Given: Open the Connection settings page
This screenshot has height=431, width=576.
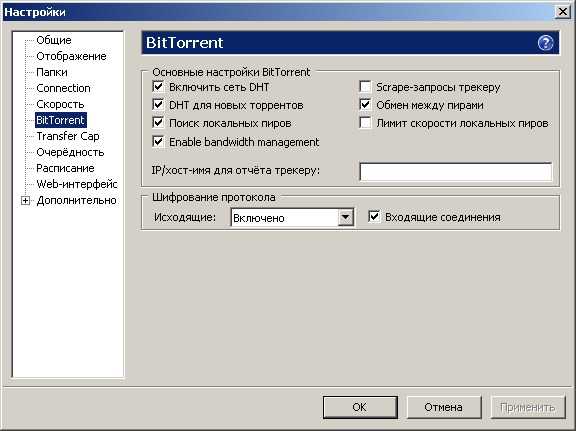Looking at the screenshot, I should tap(63, 88).
